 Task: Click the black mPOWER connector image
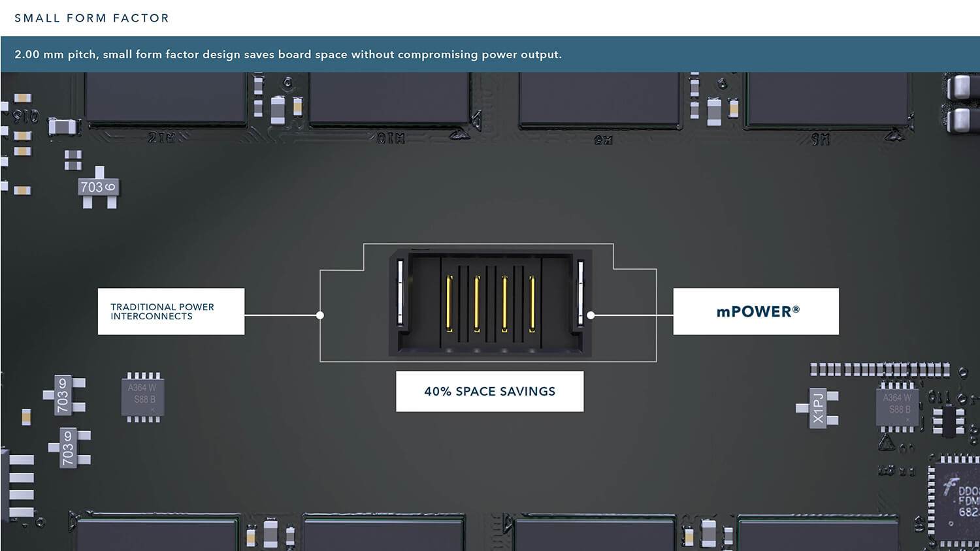[x=490, y=302]
